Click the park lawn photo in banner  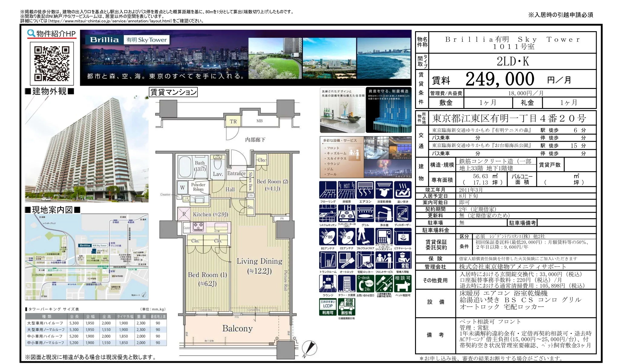pyautogui.click(x=275, y=58)
